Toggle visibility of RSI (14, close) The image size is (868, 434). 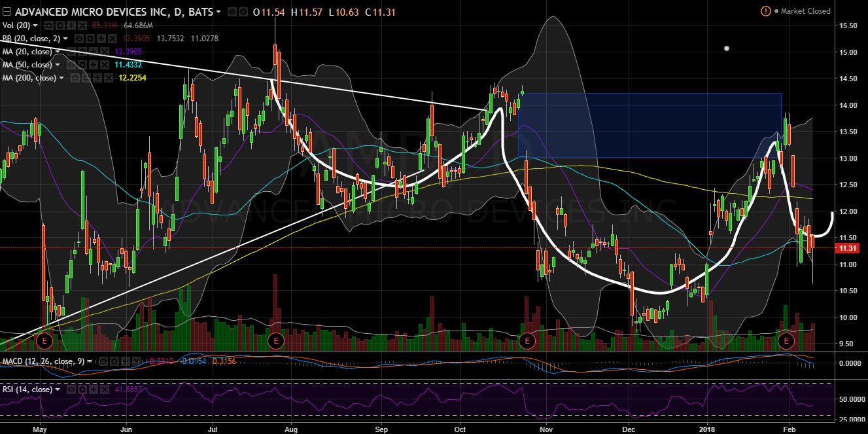(71, 389)
